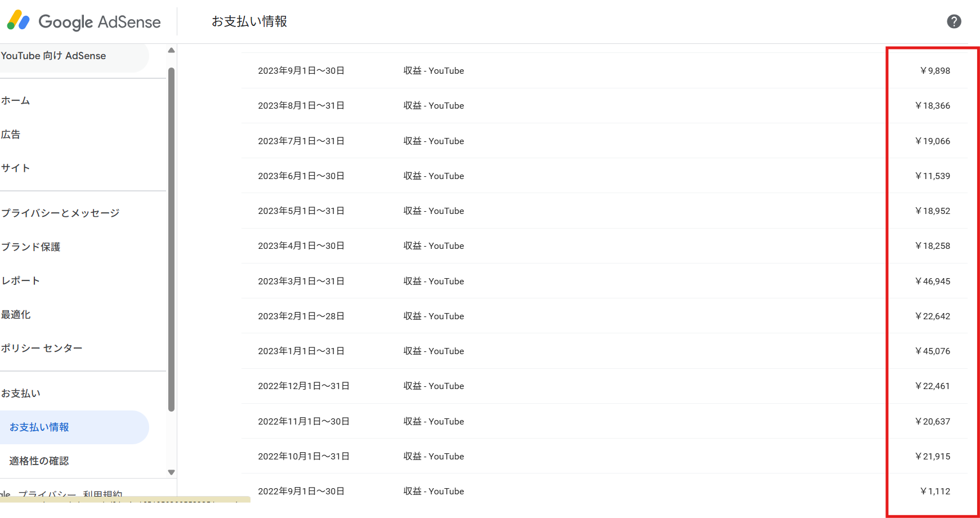Click the 2023年3月1日〜31日 transaction row

pos(301,281)
